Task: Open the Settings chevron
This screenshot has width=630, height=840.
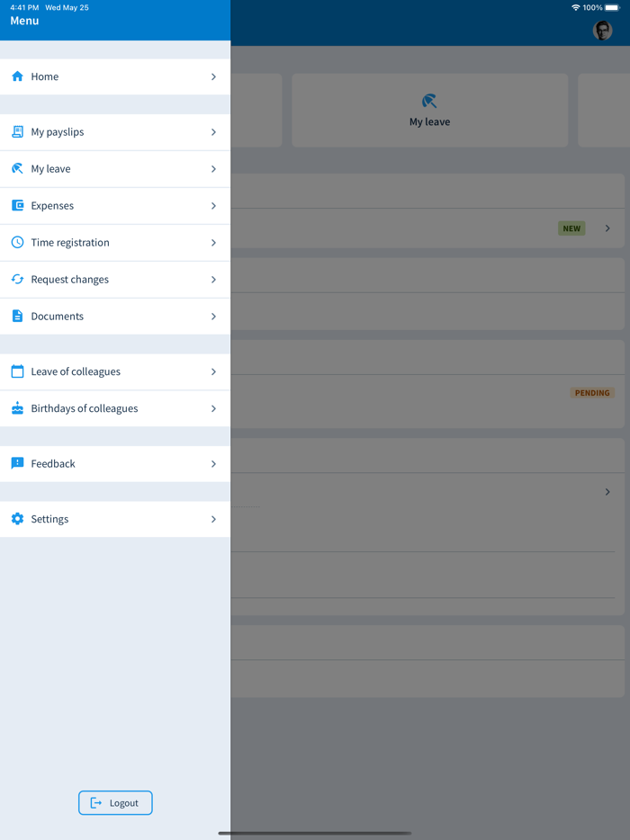Action: (213, 519)
